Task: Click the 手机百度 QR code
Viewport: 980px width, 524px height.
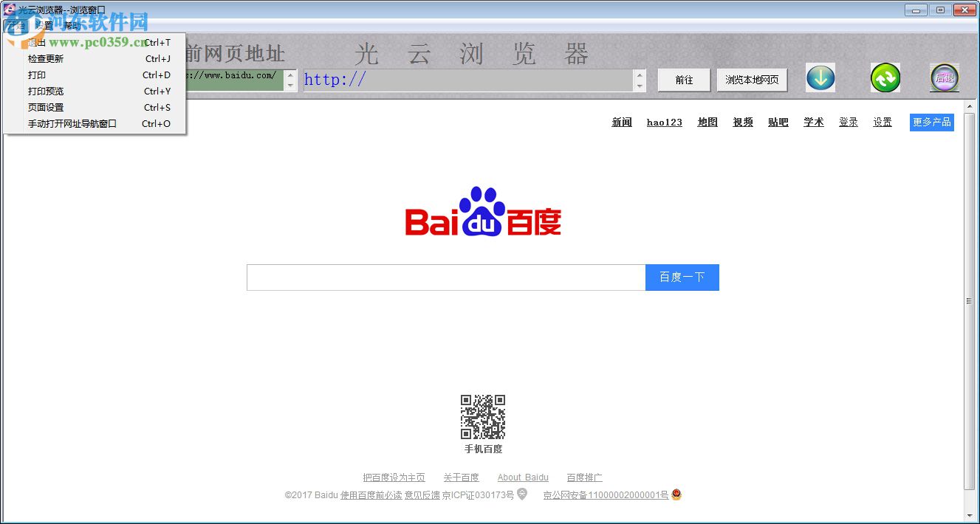Action: [x=482, y=417]
